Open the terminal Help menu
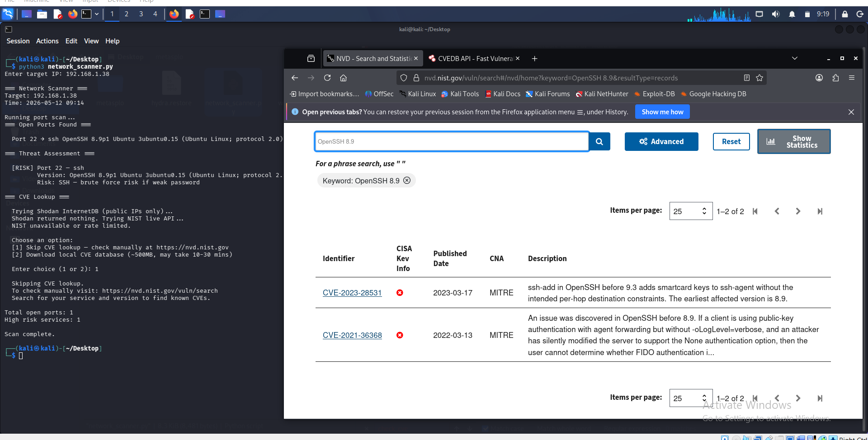868x440 pixels. coord(113,41)
